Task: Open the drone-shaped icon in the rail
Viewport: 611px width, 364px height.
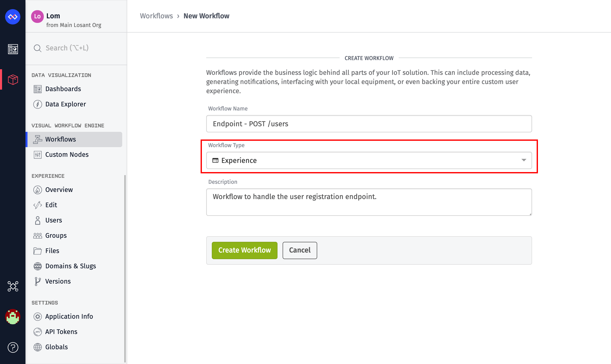Action: click(13, 286)
